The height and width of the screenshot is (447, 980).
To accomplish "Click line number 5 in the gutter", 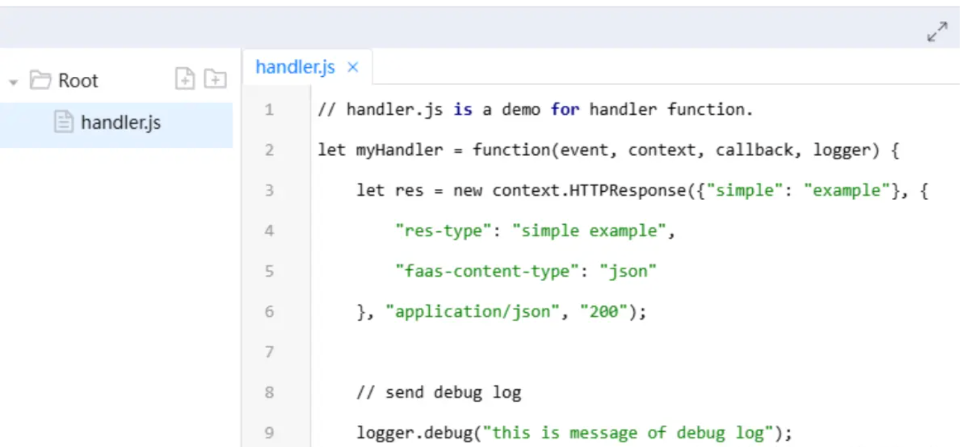I will 269,271.
